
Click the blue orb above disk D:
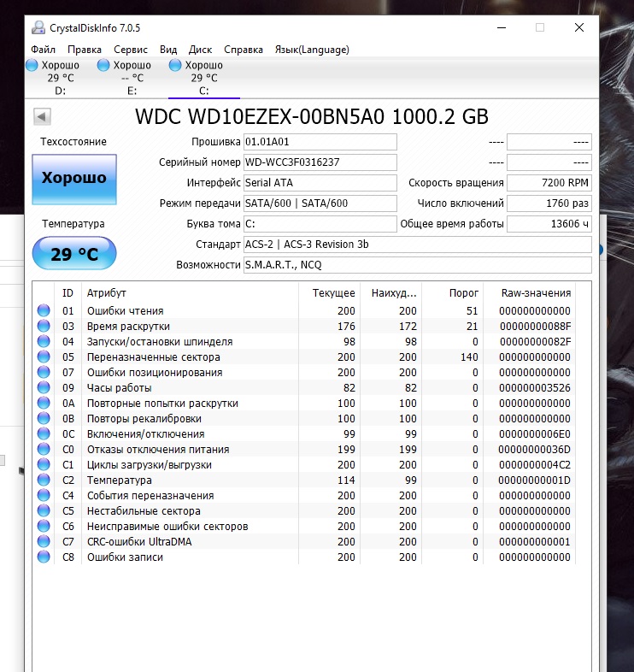32,65
